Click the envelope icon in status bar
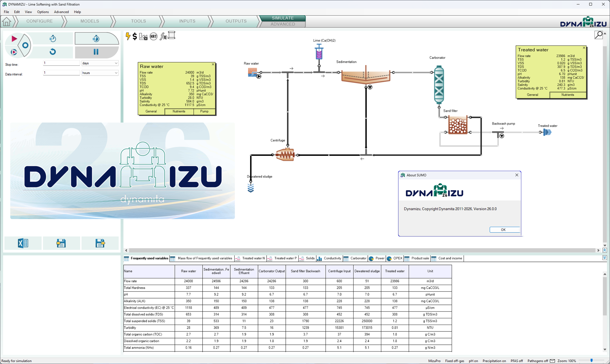This screenshot has height=364, width=610. (x=552, y=361)
